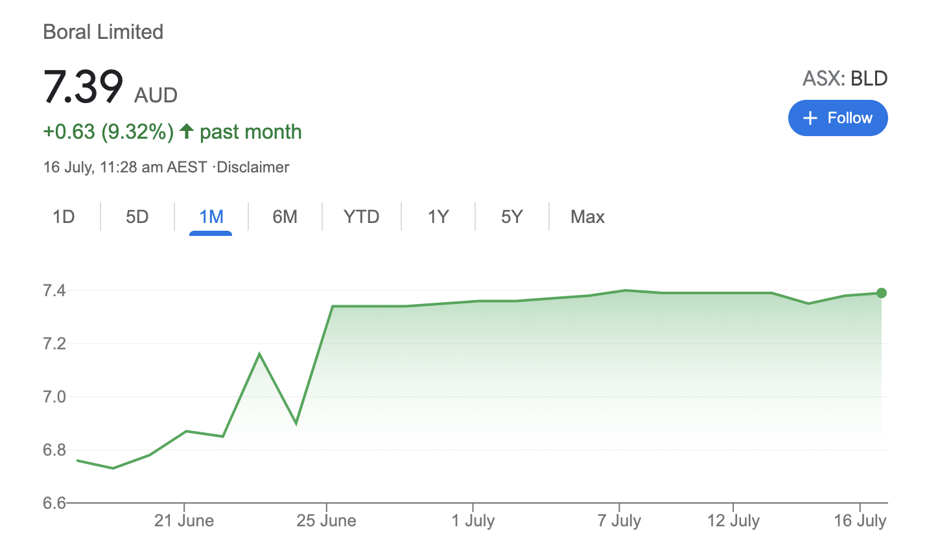This screenshot has width=927, height=560.
Task: Open the Disclaimer link
Action: pos(253,167)
